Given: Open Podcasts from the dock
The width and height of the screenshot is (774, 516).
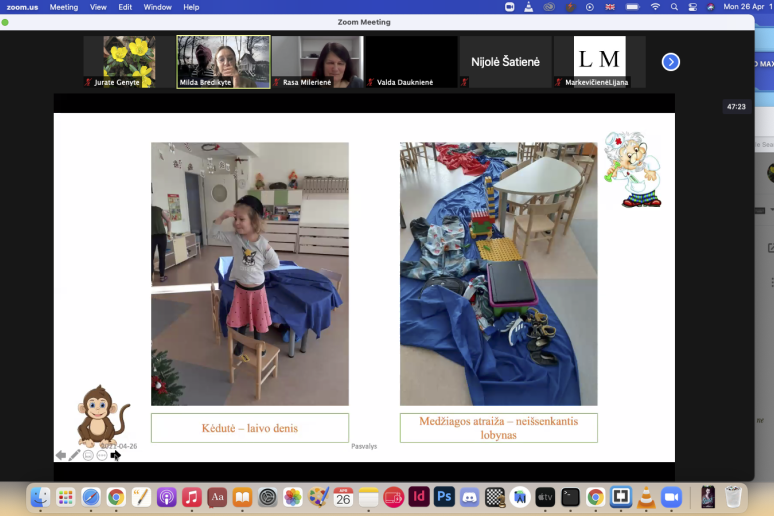Looking at the screenshot, I should 166,497.
